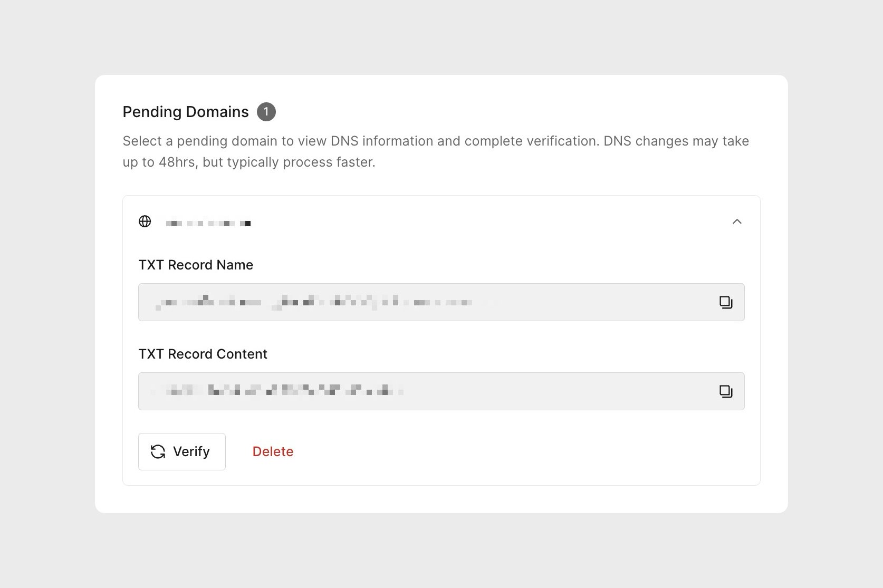Copy the TXT Record Content value

pos(726,391)
